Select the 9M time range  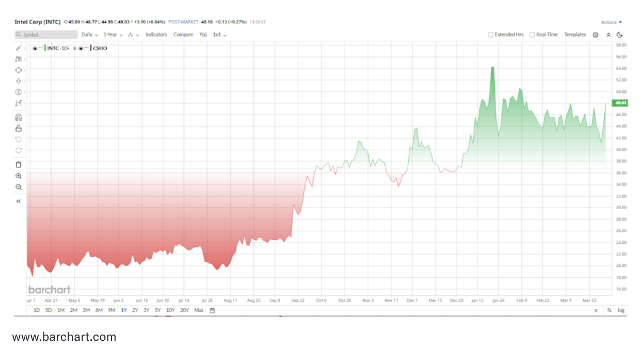click(x=111, y=310)
